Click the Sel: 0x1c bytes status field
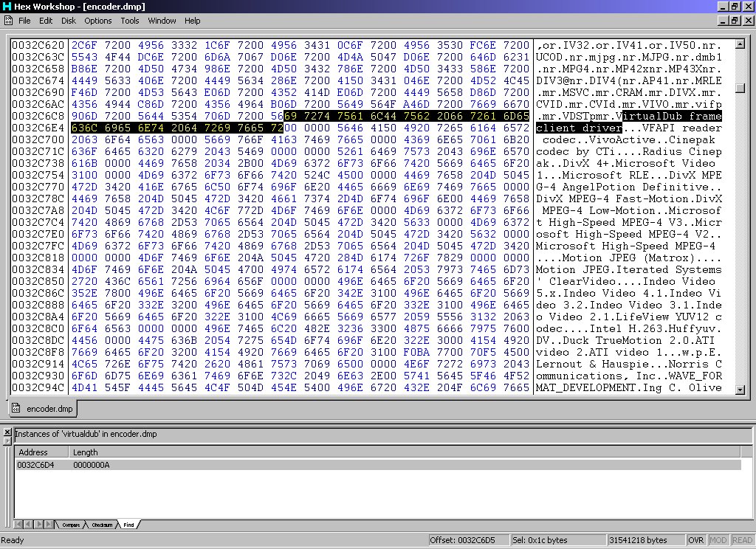Viewport: 756px width, 549px height. point(558,540)
